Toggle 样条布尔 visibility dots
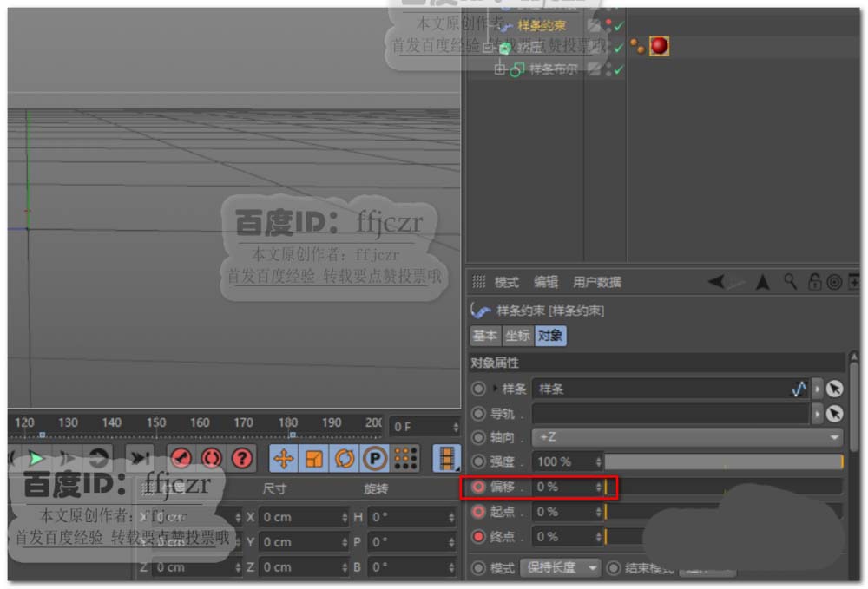 click(x=608, y=69)
